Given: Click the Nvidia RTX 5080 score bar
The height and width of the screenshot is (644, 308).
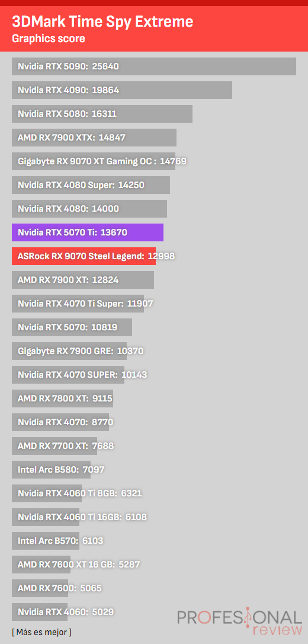Looking at the screenshot, I should click(x=102, y=114).
